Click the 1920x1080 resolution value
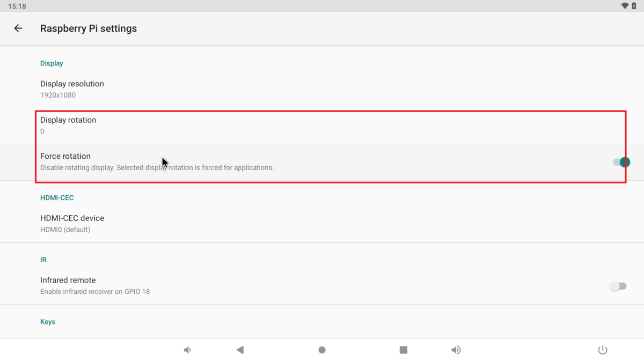The width and height of the screenshot is (644, 362). pos(58,95)
